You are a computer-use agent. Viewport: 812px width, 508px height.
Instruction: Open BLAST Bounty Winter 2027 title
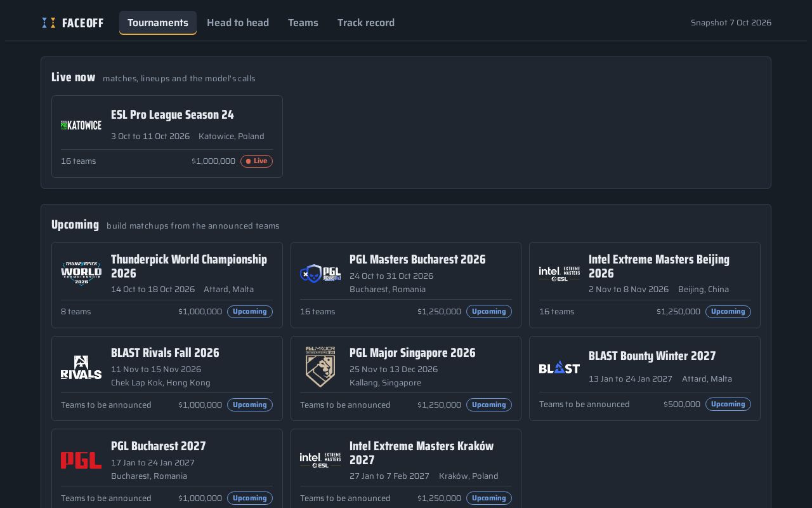[652, 356]
